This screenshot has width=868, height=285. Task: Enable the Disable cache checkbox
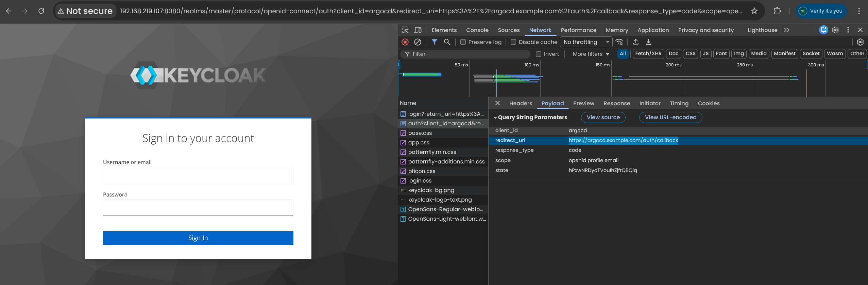point(513,42)
